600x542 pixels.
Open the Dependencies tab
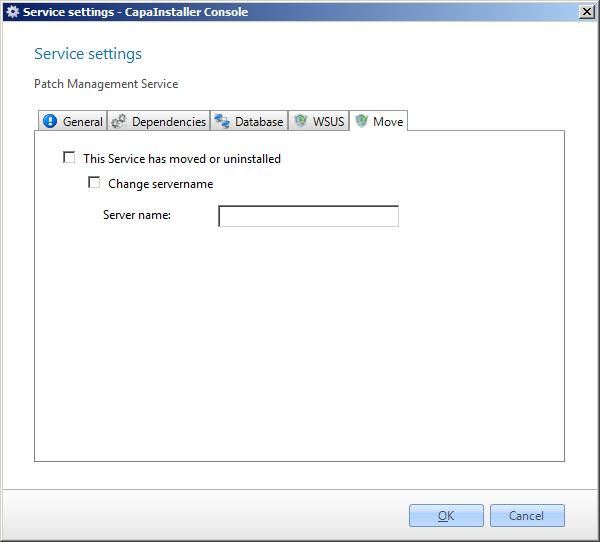(158, 121)
